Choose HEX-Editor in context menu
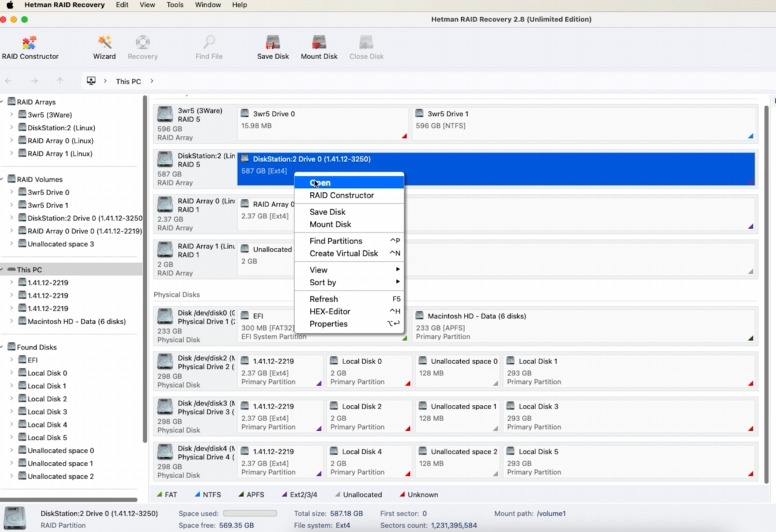The image size is (776, 532). pos(349,311)
